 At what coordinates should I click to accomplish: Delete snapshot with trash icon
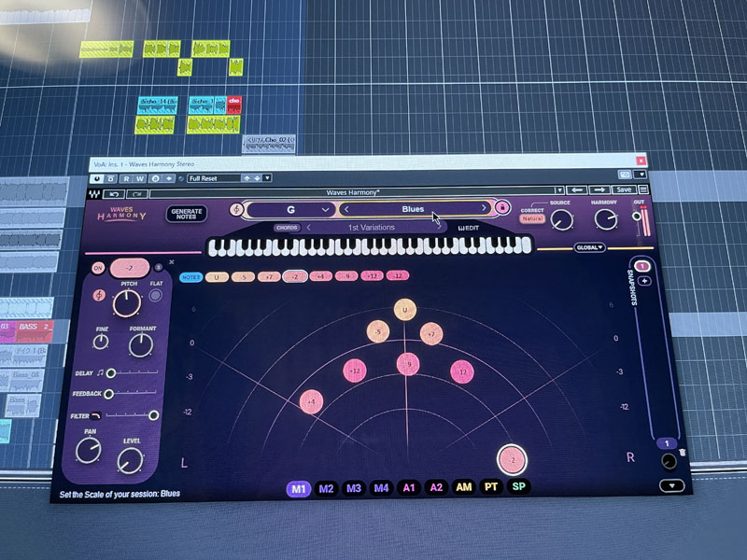coord(683,453)
